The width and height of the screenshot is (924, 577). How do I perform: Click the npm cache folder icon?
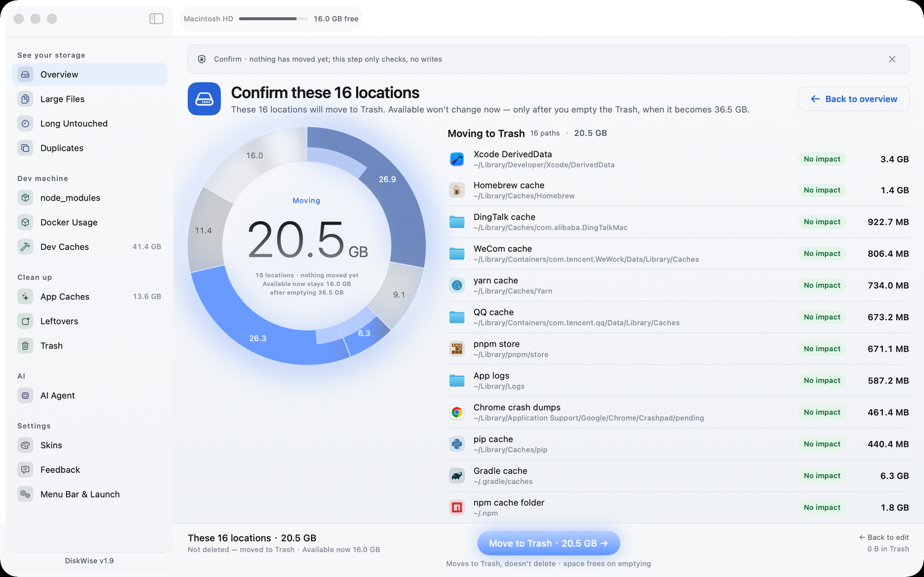[457, 507]
